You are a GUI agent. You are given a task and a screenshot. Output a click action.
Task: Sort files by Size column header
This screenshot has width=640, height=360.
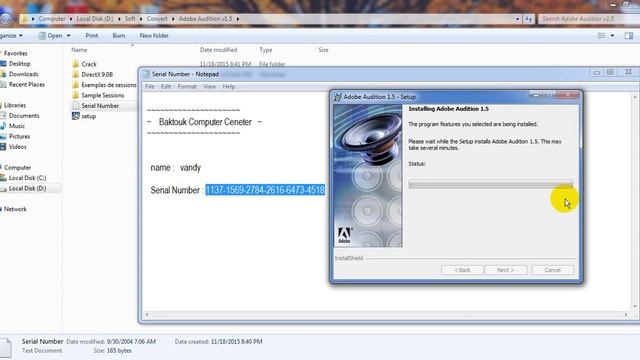(323, 50)
